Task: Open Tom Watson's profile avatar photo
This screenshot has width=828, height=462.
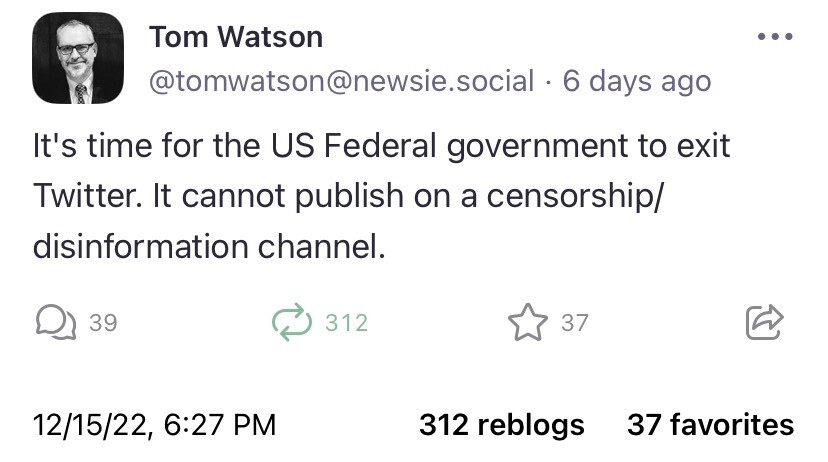Action: (x=77, y=60)
